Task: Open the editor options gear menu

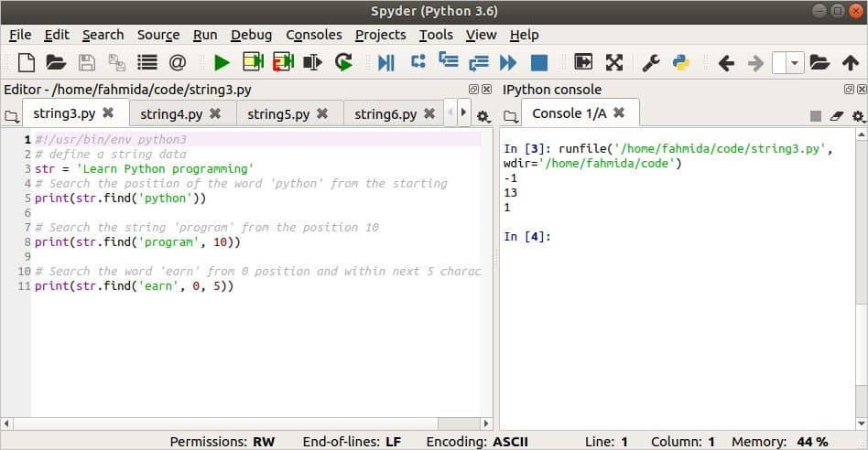Action: click(x=483, y=117)
